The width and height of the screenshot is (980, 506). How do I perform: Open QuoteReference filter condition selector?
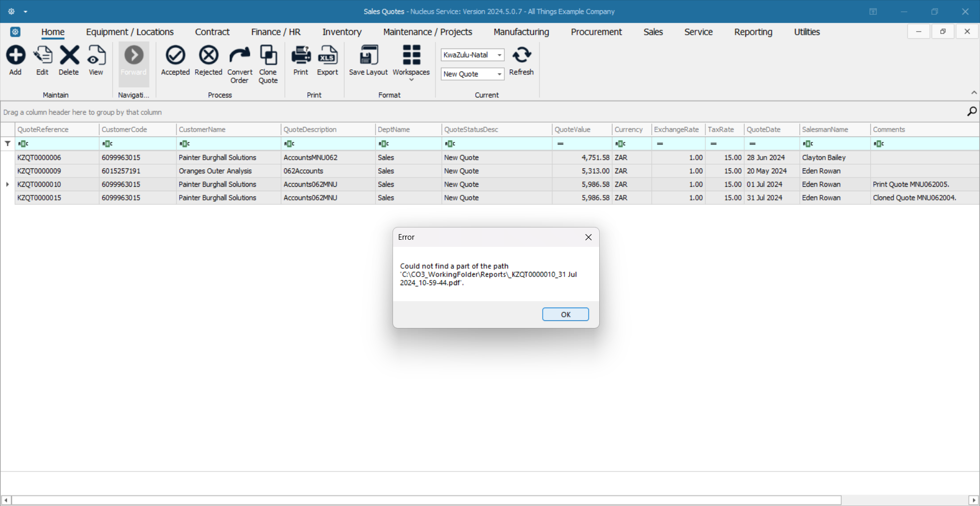coord(23,144)
